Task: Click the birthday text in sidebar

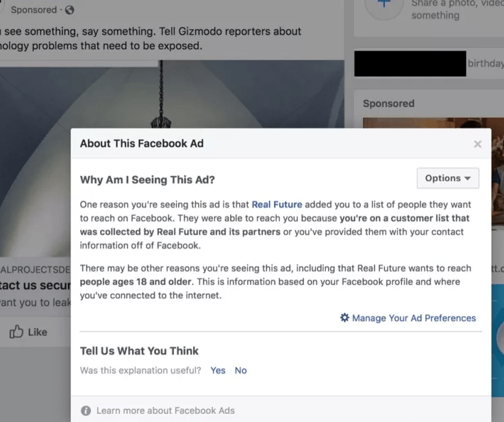Action: (x=486, y=63)
